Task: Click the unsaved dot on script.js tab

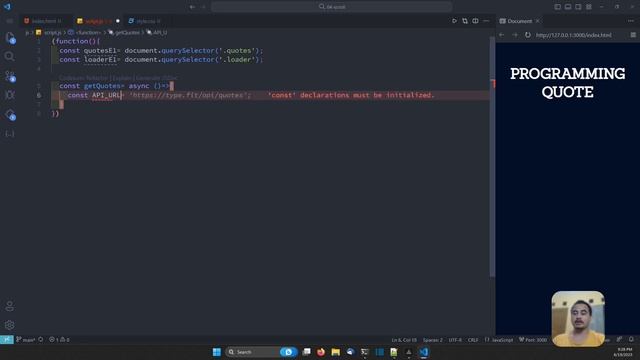Action: point(118,21)
